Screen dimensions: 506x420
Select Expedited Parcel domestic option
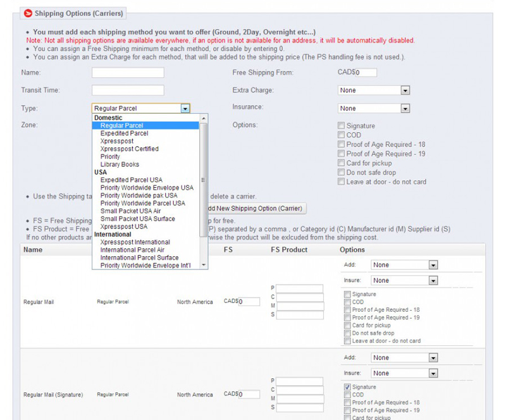pyautogui.click(x=124, y=133)
